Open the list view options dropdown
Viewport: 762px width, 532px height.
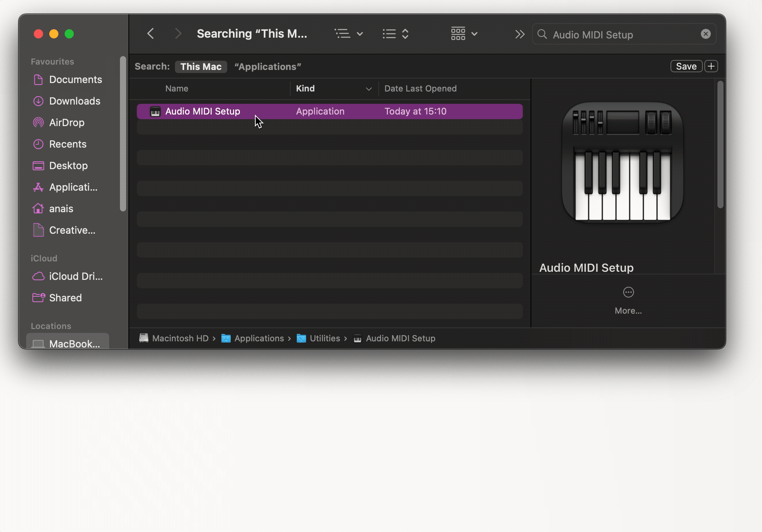(348, 34)
